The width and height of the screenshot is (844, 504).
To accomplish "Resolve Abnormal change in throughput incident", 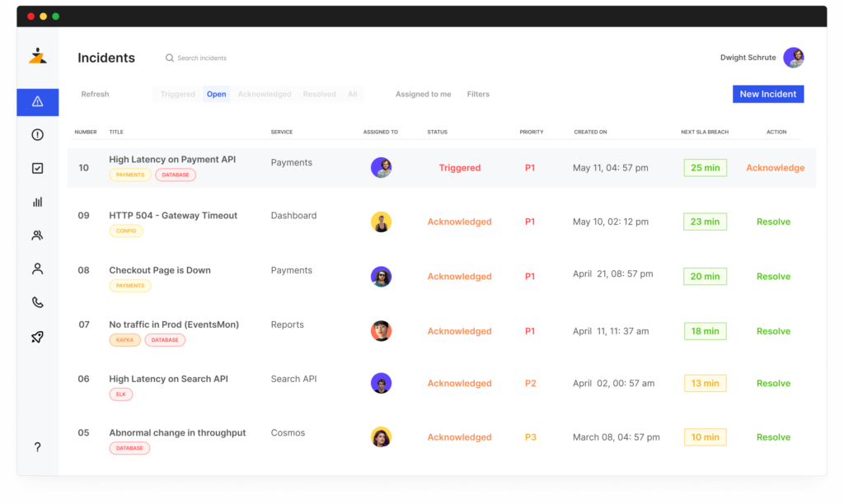I will (x=773, y=437).
